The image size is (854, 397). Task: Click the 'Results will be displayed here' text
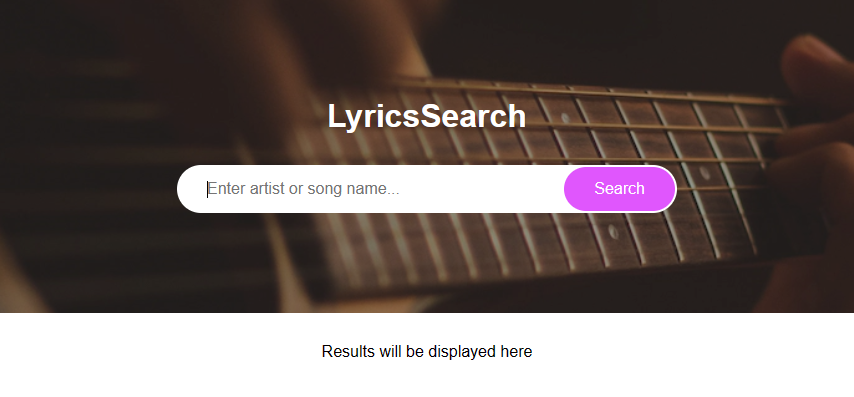(x=426, y=351)
